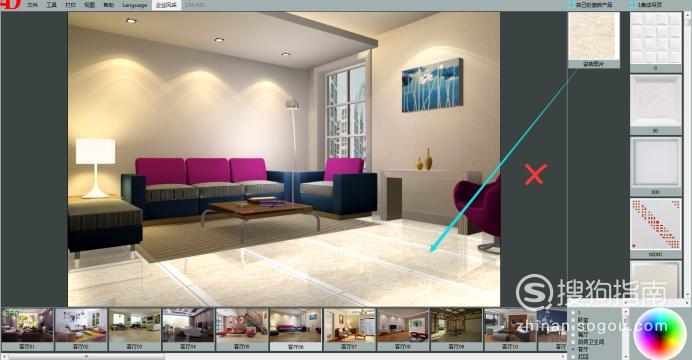
Task: Select scene thumbnail 客厅02
Action: pos(81,329)
